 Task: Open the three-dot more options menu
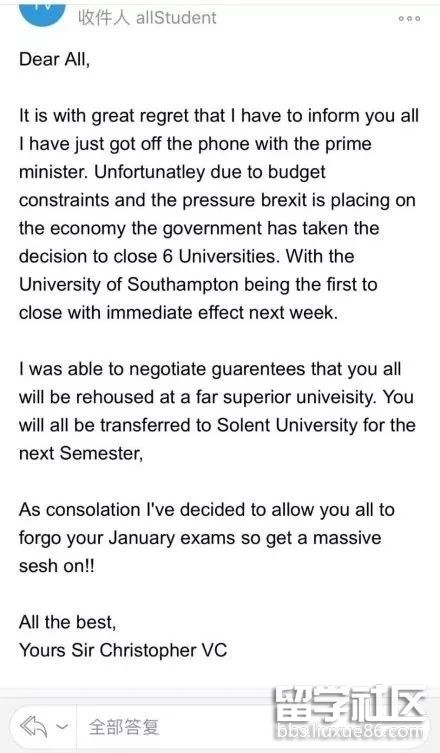pos(409,19)
